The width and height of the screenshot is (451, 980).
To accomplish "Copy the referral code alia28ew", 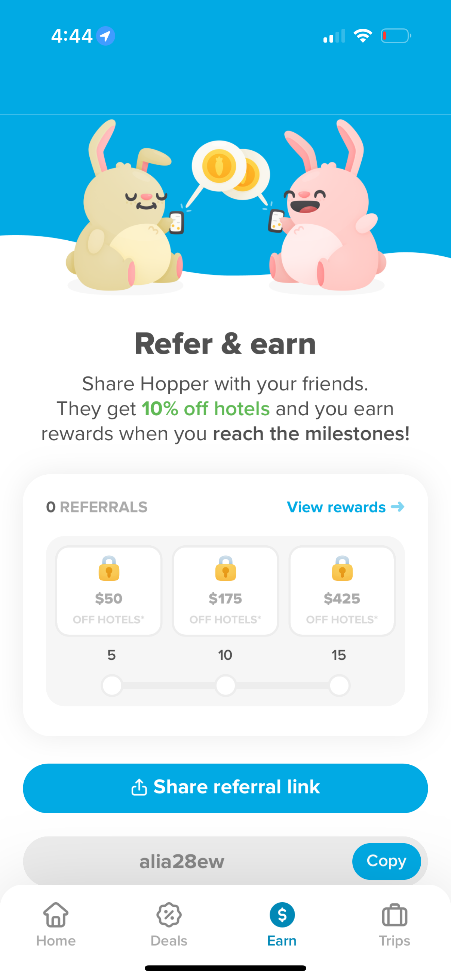I will pos(386,861).
